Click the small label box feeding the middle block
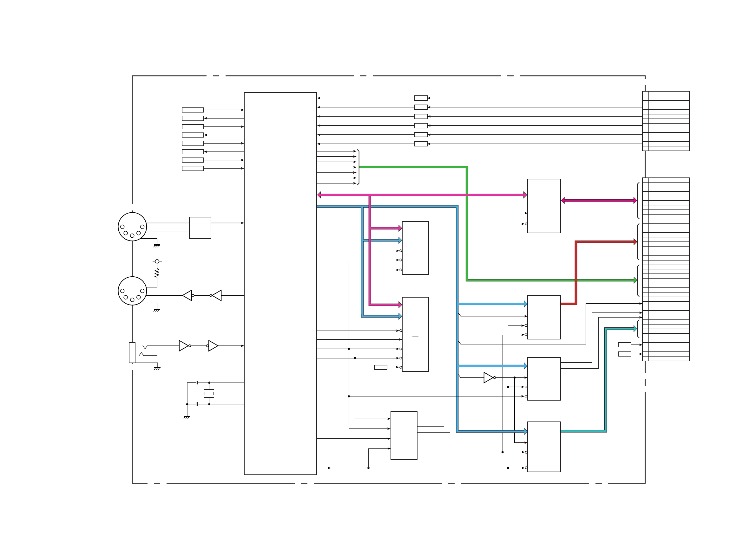This screenshot has width=756, height=534. point(380,367)
